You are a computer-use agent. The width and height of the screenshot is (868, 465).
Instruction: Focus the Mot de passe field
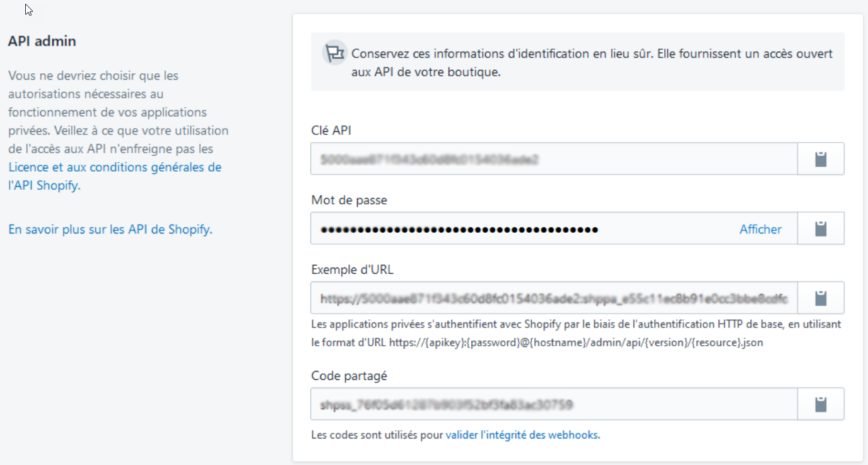524,228
